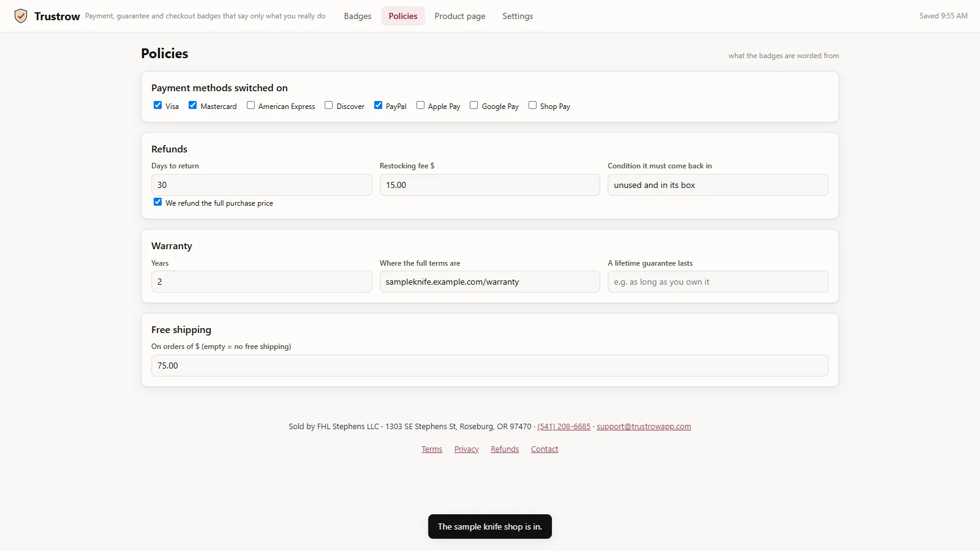Click the 'Sold by FHL Stephens LLC' address text

pyautogui.click(x=410, y=427)
